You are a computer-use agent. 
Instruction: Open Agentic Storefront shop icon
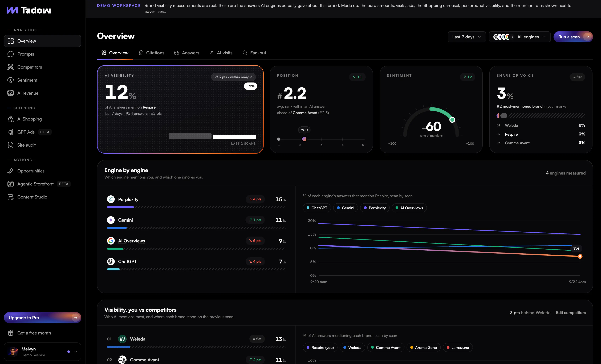10,184
